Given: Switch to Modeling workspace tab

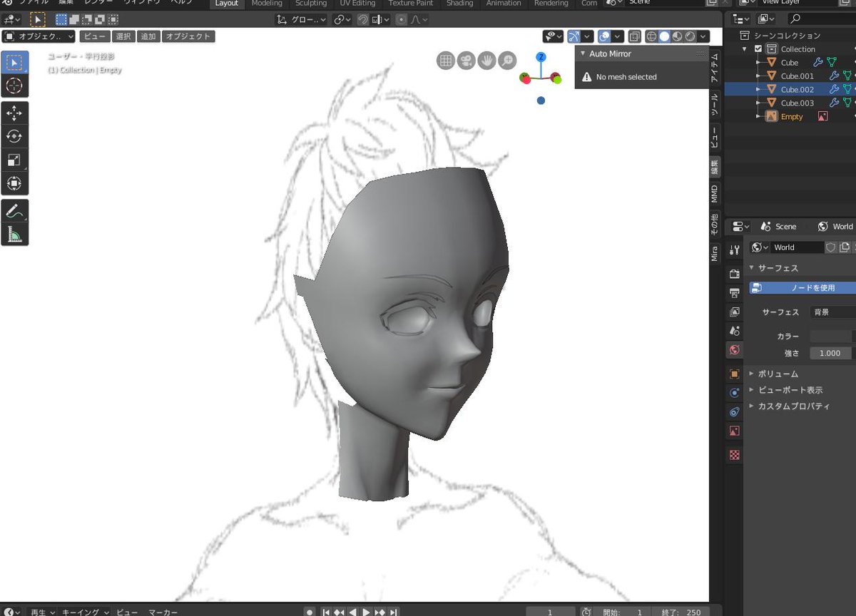Looking at the screenshot, I should coord(267,4).
